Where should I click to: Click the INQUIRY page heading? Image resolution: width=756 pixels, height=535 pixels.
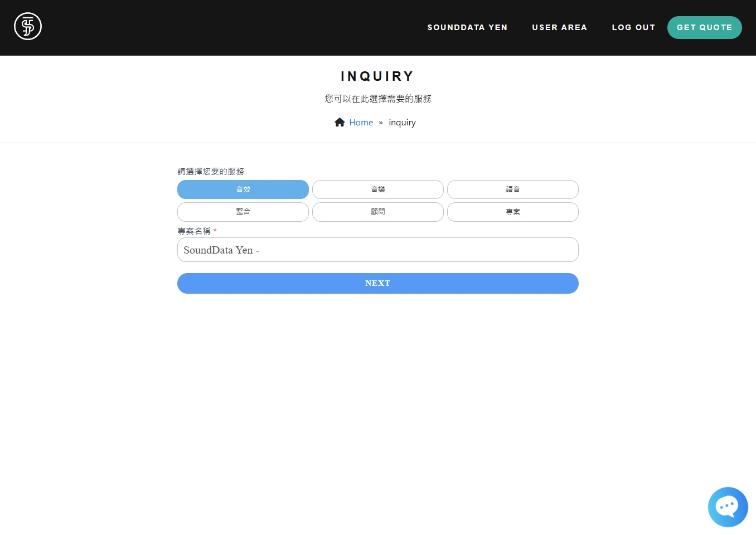tap(377, 76)
